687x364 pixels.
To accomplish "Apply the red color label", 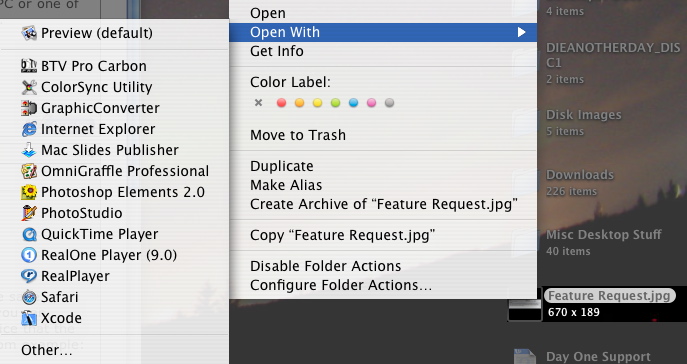I will (x=281, y=103).
